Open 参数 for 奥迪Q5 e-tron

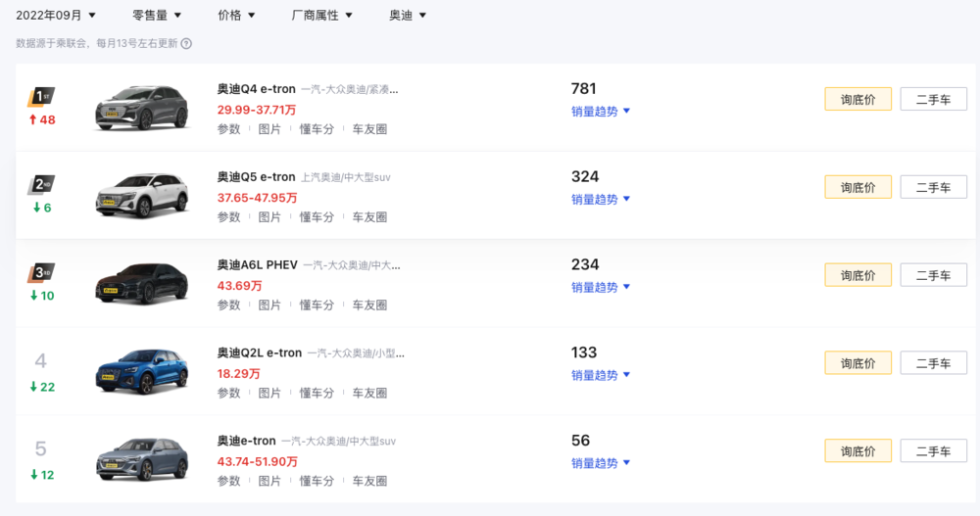[x=228, y=217]
